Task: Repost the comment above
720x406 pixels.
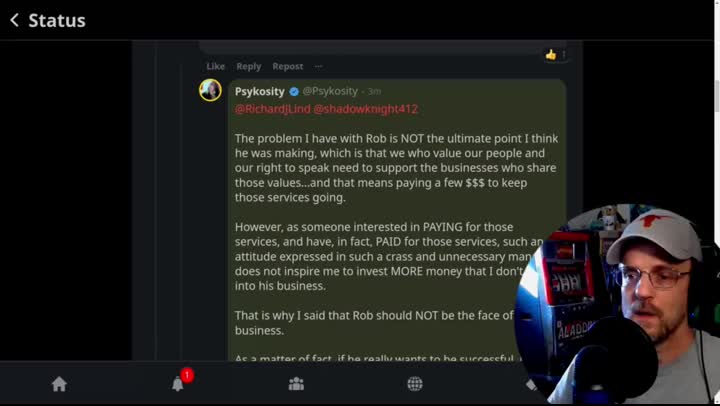Action: click(288, 66)
